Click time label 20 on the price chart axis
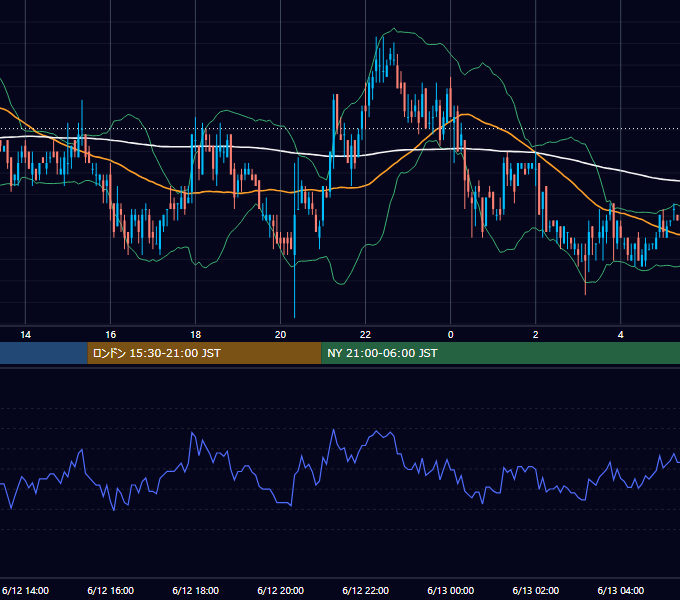This screenshot has height=600, width=680. (281, 335)
